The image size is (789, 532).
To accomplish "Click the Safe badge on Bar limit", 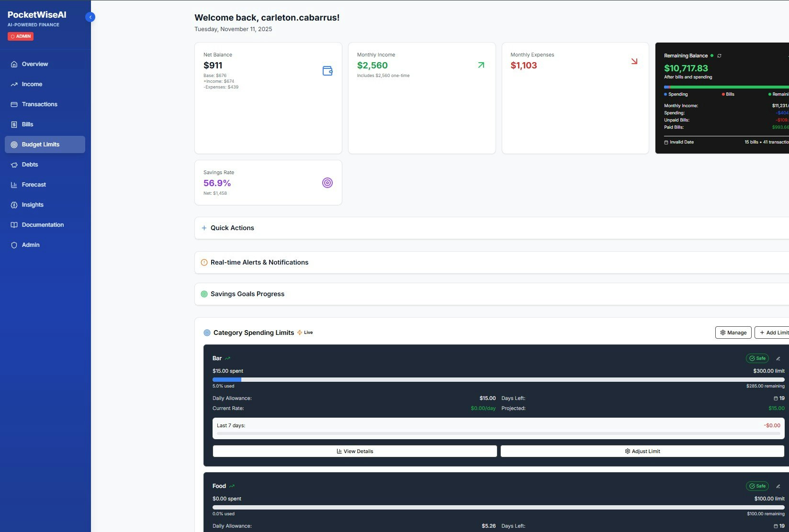I will [757, 358].
